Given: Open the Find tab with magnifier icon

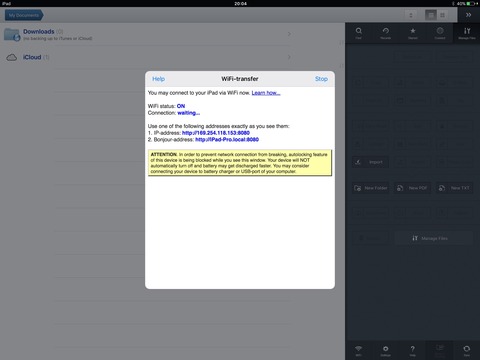Looking at the screenshot, I should point(359,33).
